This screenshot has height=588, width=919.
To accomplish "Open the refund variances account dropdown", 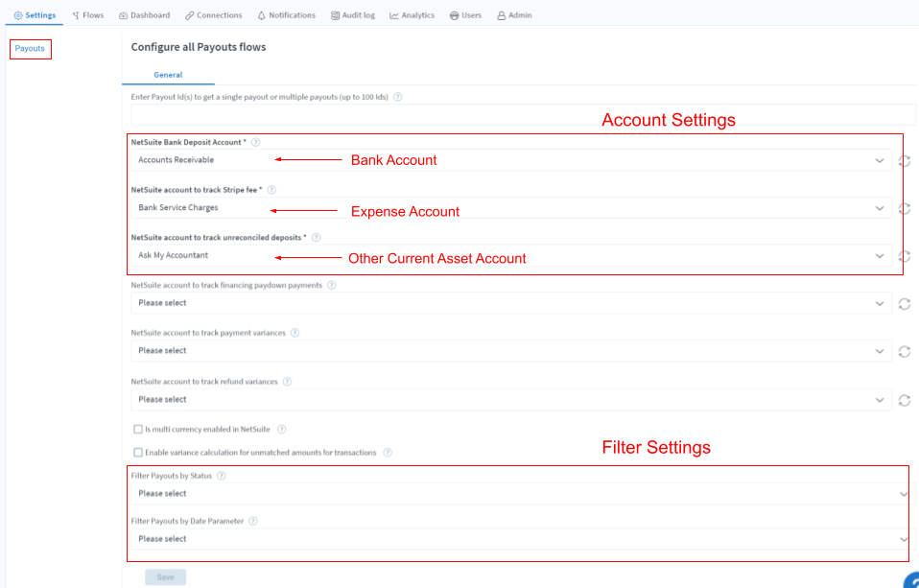I will pos(511,399).
